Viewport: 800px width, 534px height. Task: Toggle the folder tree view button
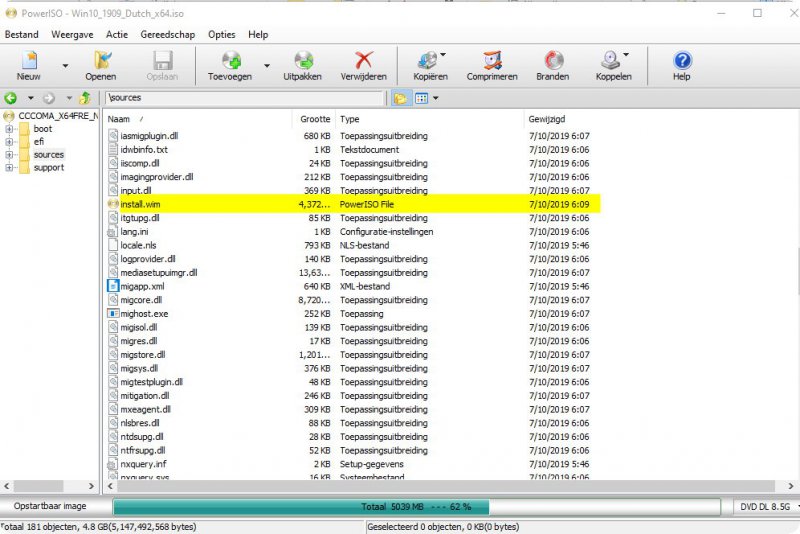pyautogui.click(x=400, y=98)
